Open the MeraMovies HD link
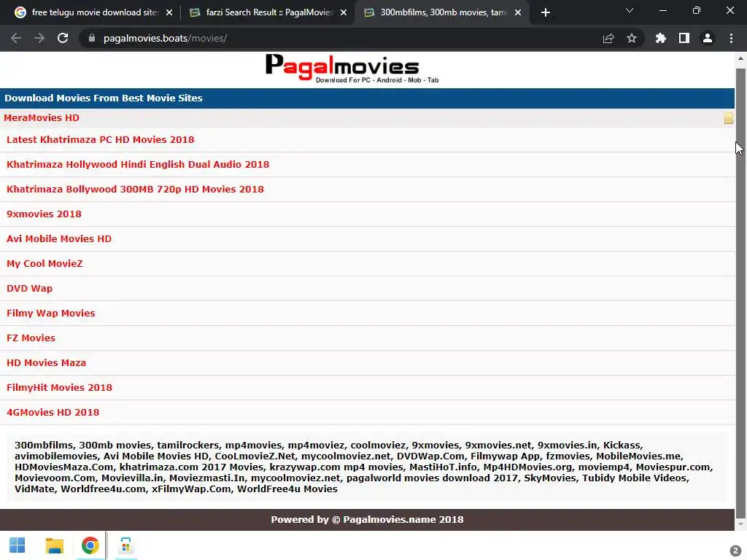This screenshot has height=560, width=747. pyautogui.click(x=42, y=117)
